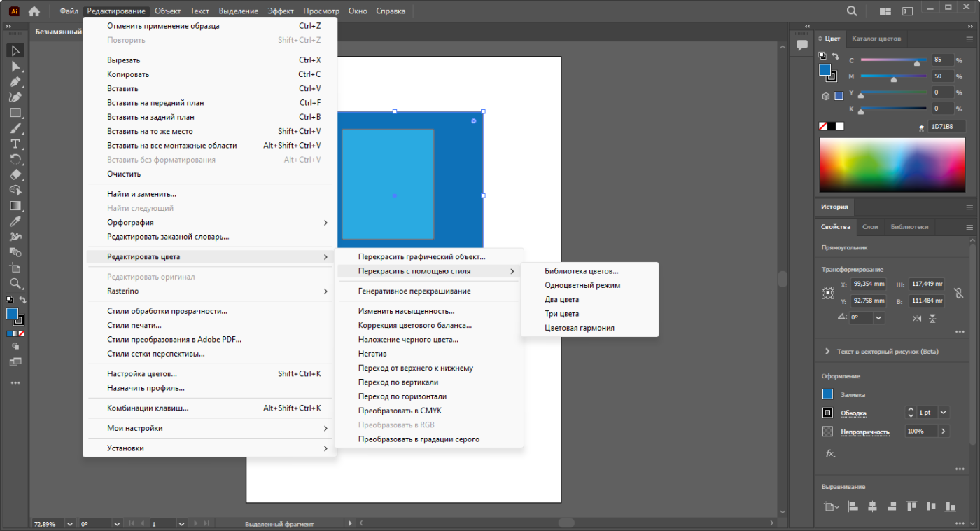This screenshot has height=531, width=980.
Task: Expand the Текст в векторный рисунок section
Action: click(827, 351)
